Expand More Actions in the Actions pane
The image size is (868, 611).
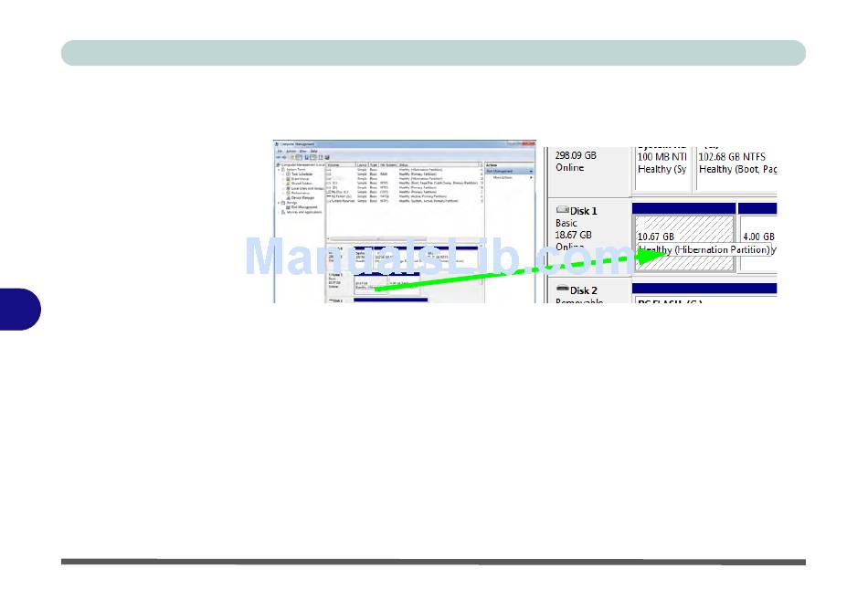(531, 177)
